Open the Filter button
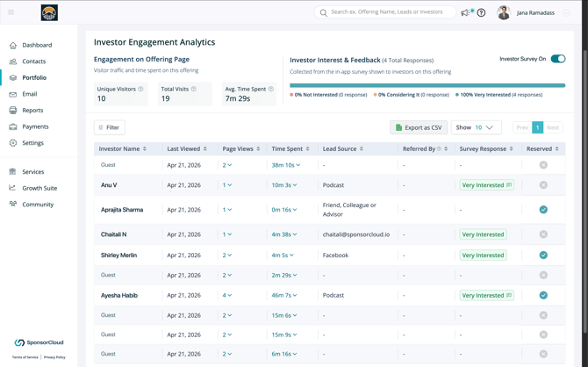 tap(110, 127)
